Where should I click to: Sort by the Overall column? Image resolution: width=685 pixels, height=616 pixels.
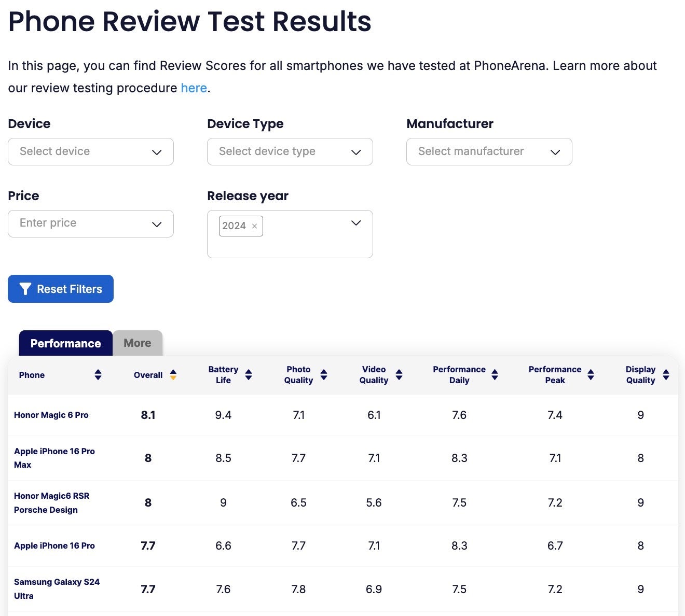coord(173,374)
